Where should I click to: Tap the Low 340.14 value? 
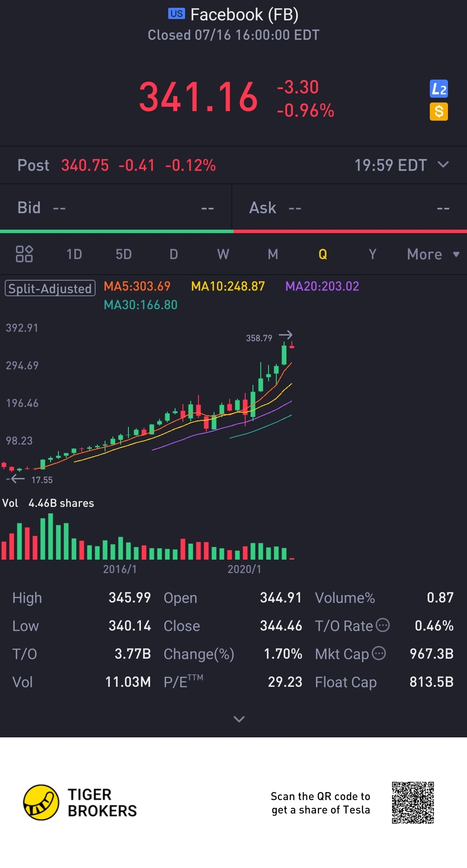coord(130,626)
